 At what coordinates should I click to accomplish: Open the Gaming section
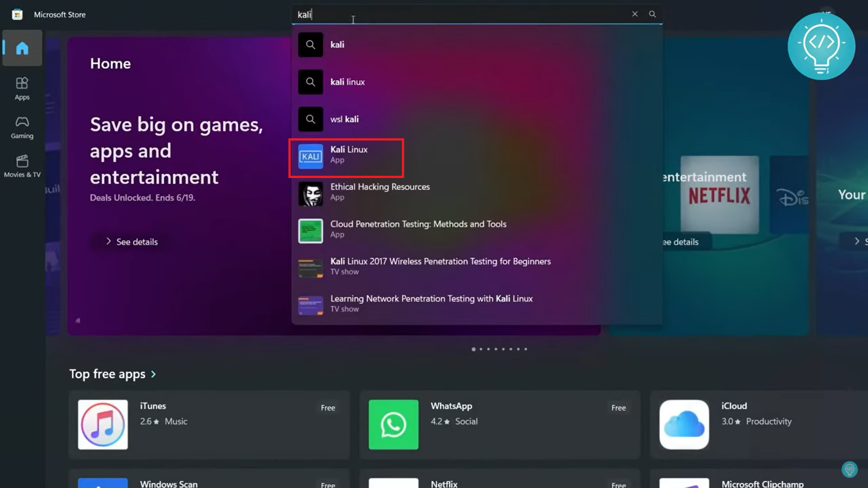pos(22,127)
